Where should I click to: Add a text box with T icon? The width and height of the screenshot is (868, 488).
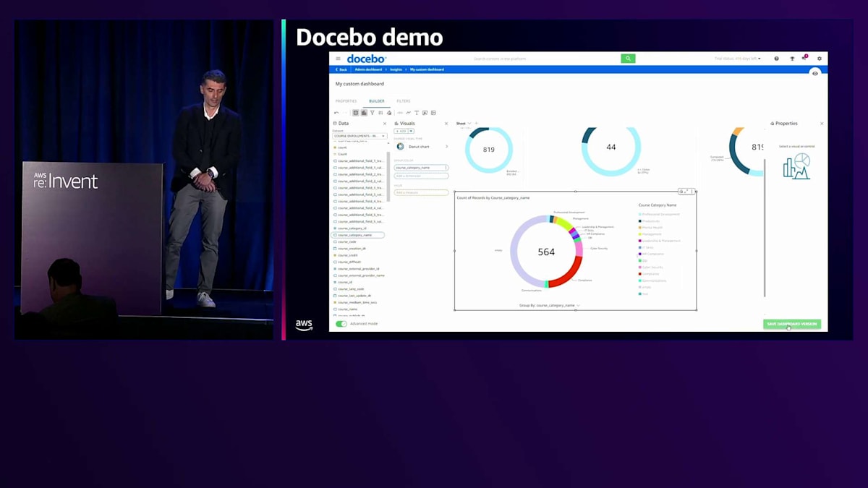[x=417, y=113]
